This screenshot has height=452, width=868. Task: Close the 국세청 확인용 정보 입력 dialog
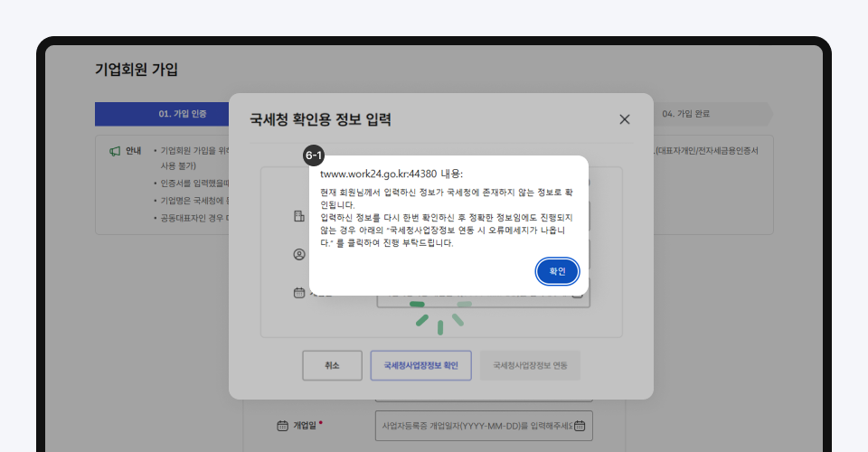(x=624, y=119)
